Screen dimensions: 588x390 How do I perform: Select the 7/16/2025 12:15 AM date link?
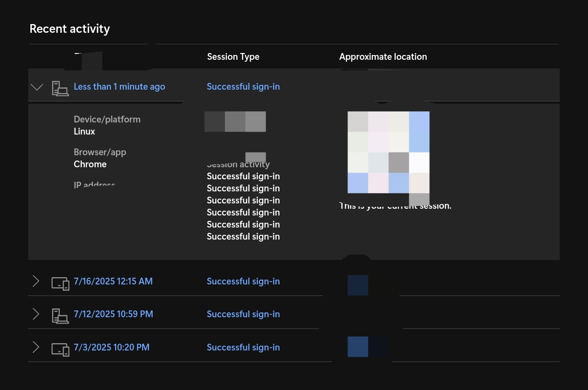113,281
